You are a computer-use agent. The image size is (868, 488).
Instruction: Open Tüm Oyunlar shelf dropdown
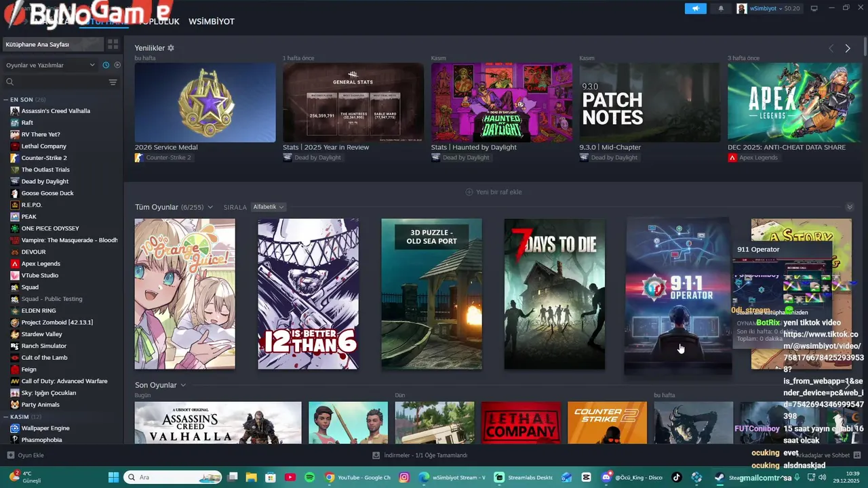click(x=210, y=207)
